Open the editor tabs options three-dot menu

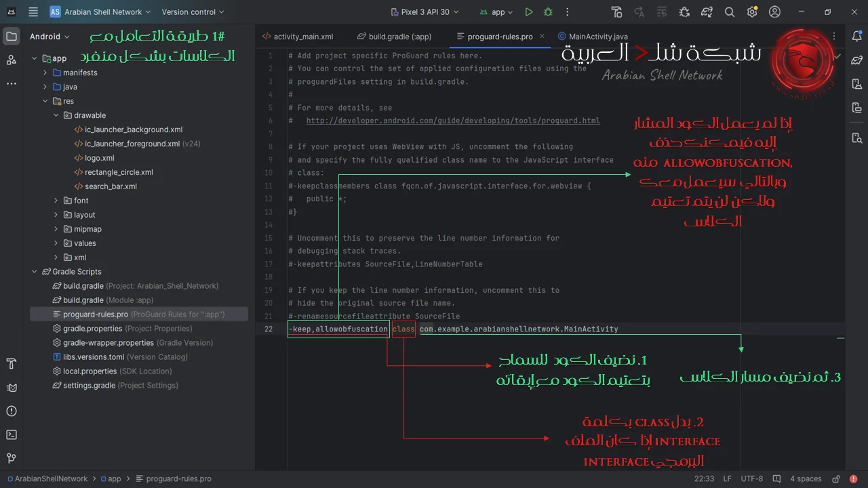pos(834,37)
